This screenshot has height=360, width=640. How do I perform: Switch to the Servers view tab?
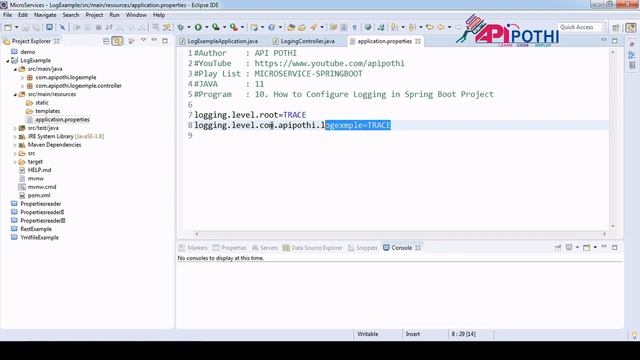point(265,248)
